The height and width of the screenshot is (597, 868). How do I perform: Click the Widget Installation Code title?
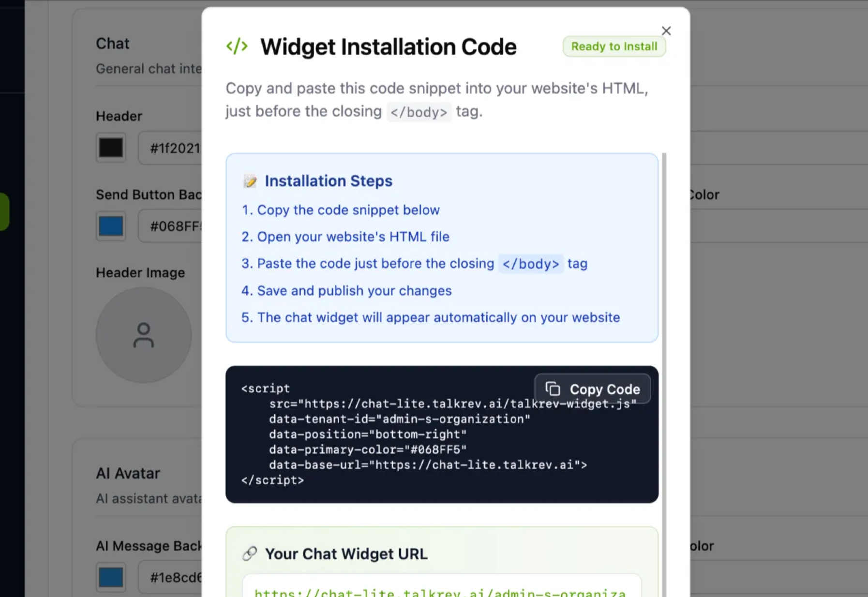(x=389, y=47)
